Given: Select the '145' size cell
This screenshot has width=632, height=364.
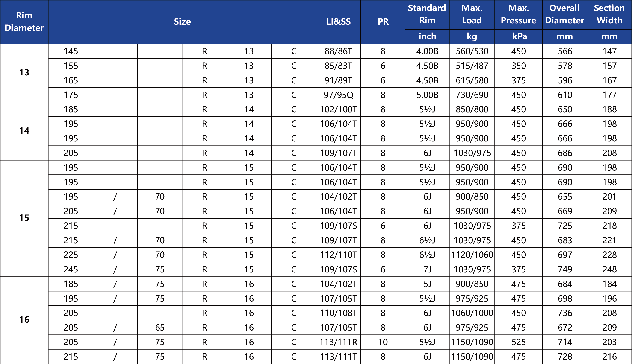Looking at the screenshot, I should tap(71, 51).
